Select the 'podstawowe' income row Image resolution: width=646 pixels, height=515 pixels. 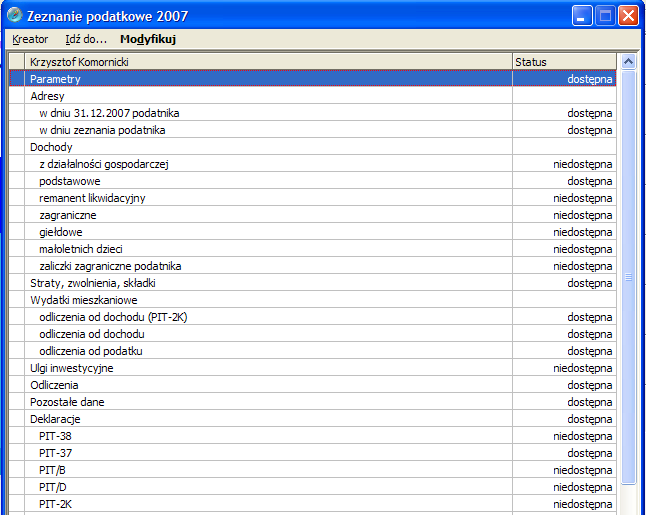coord(313,181)
